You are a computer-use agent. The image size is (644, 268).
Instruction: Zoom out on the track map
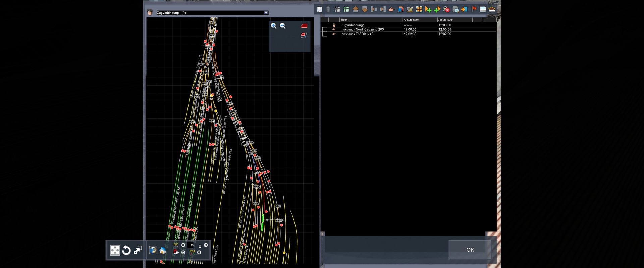[x=283, y=26]
